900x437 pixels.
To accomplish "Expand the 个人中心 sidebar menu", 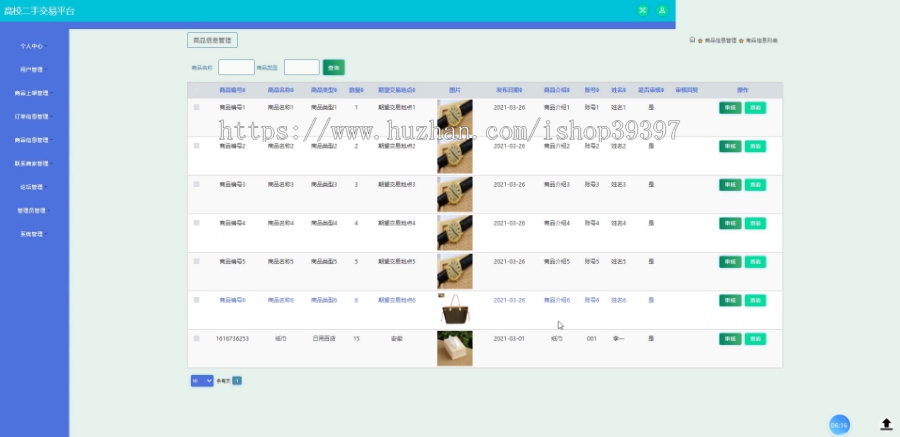I will (34, 46).
